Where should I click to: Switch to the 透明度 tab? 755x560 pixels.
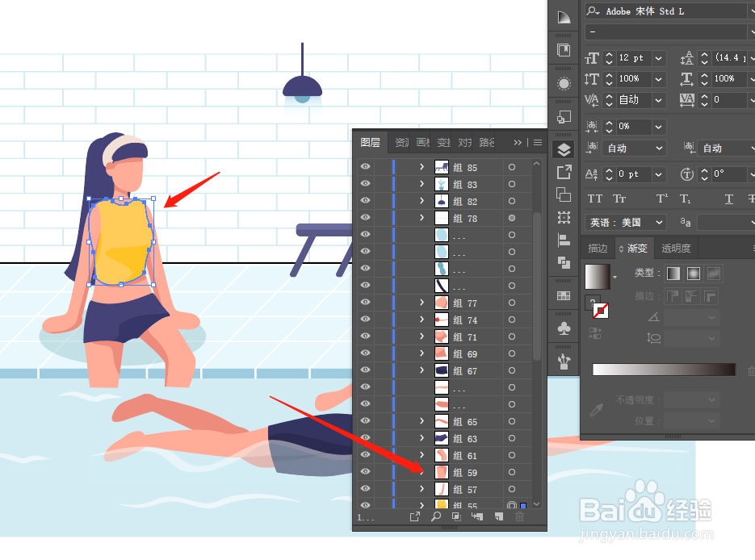pyautogui.click(x=676, y=248)
